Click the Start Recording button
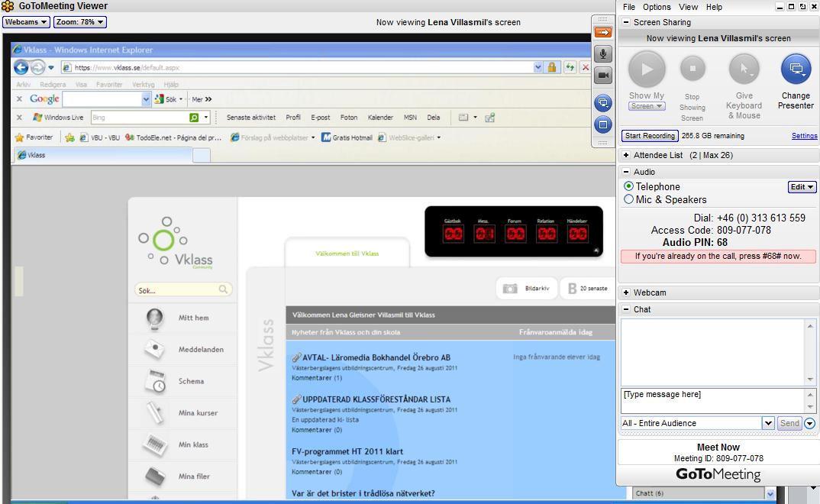 [650, 136]
